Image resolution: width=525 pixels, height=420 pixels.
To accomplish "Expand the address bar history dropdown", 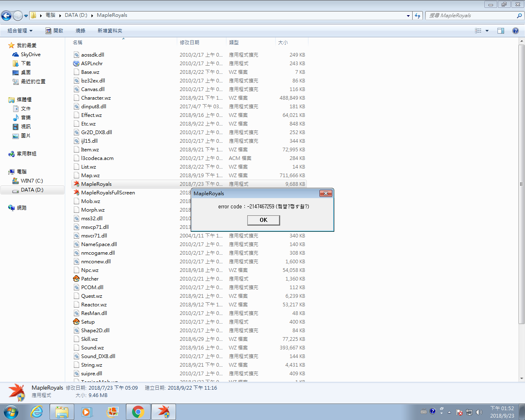I will (x=408, y=16).
